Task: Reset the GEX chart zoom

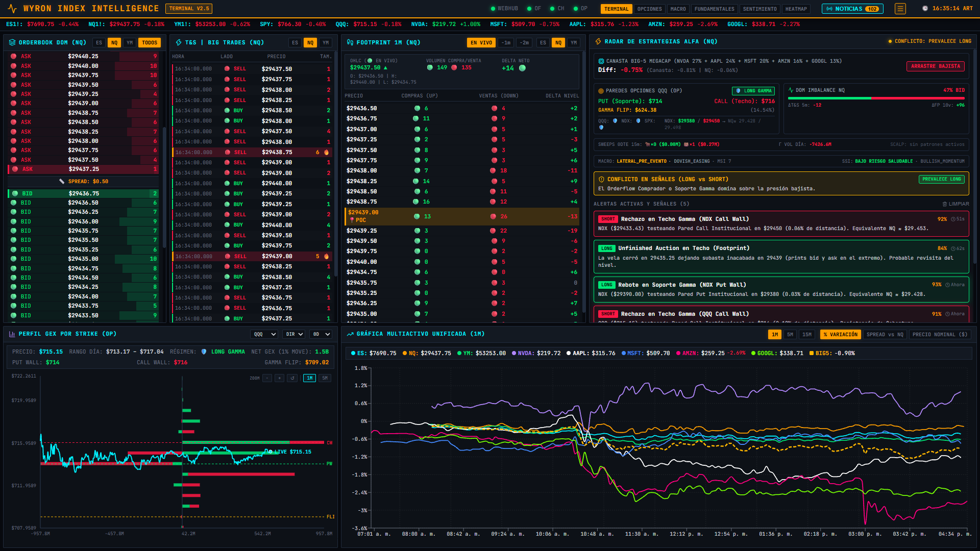Action: 292,379
